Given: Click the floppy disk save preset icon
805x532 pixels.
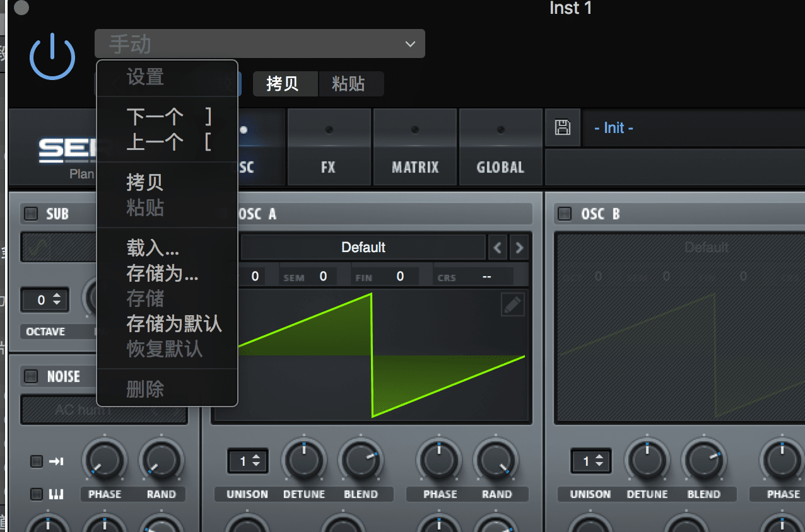Looking at the screenshot, I should 561,127.
